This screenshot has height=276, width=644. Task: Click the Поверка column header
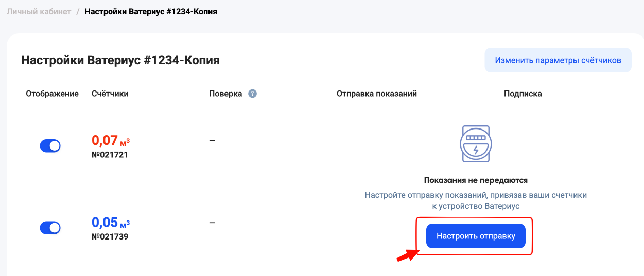coord(225,94)
